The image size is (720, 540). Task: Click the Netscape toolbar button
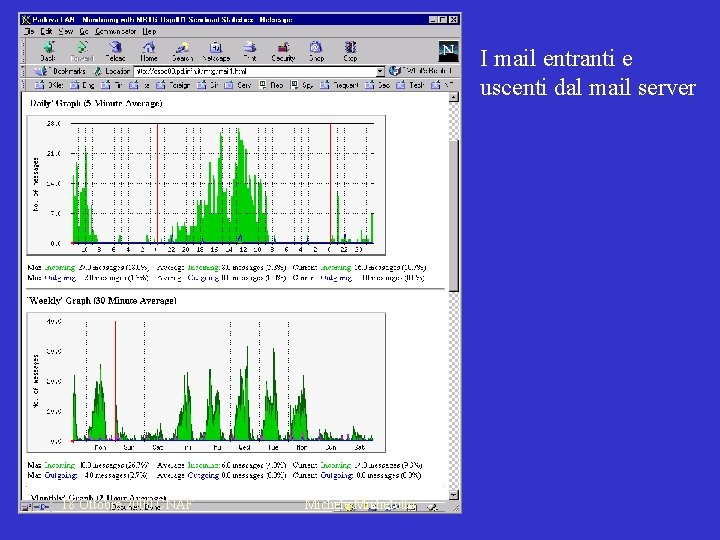click(x=216, y=51)
